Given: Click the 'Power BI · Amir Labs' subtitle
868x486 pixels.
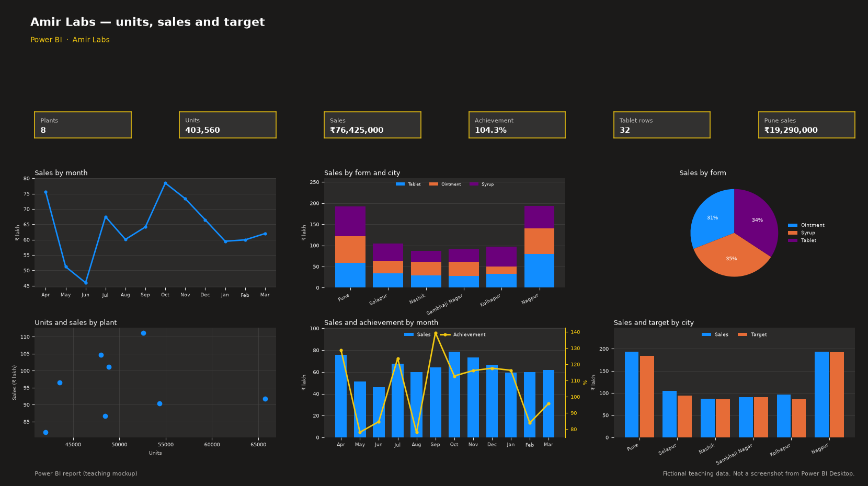Looking at the screenshot, I should pyautogui.click(x=70, y=40).
